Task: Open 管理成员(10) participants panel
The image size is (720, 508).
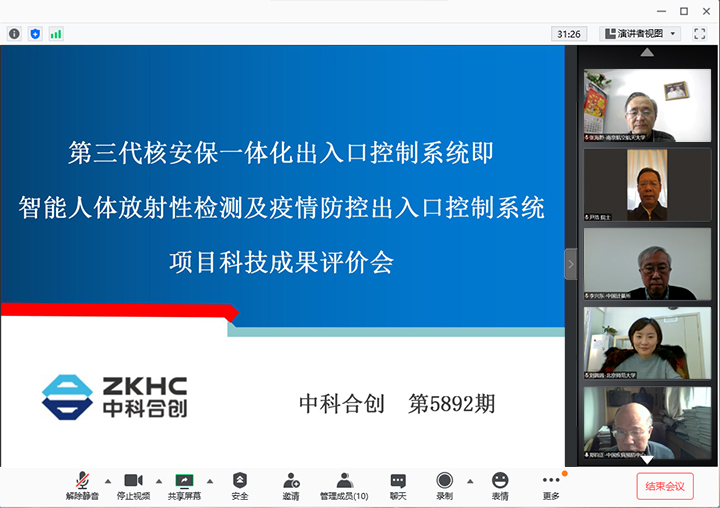Action: [344, 486]
